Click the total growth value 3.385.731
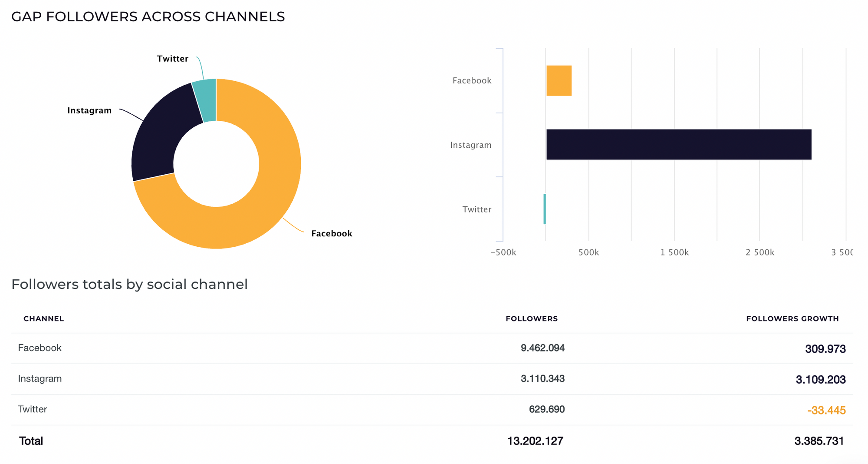The height and width of the screenshot is (464, 868). pos(819,441)
